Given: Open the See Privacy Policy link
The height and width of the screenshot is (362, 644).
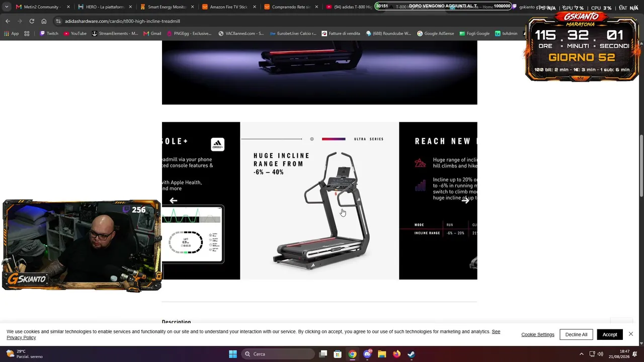Looking at the screenshot, I should pyautogui.click(x=21, y=338).
